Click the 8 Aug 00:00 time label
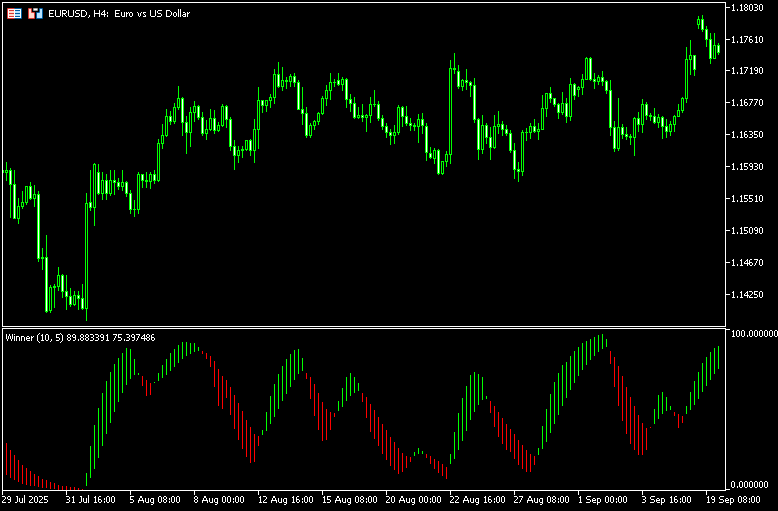Image resolution: width=778 pixels, height=511 pixels. (218, 499)
